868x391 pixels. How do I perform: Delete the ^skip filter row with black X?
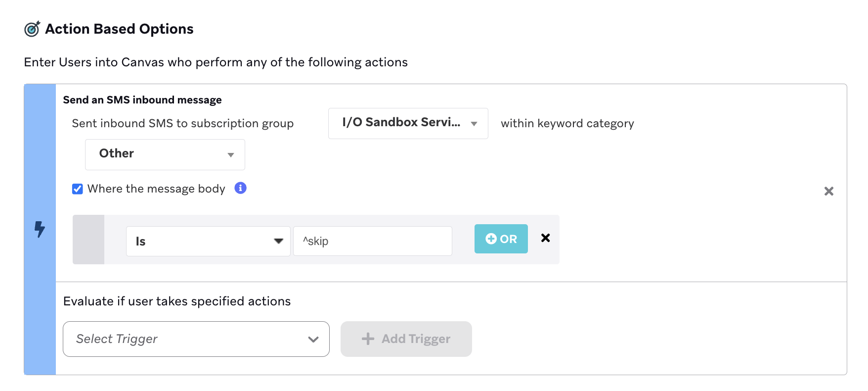[545, 238]
